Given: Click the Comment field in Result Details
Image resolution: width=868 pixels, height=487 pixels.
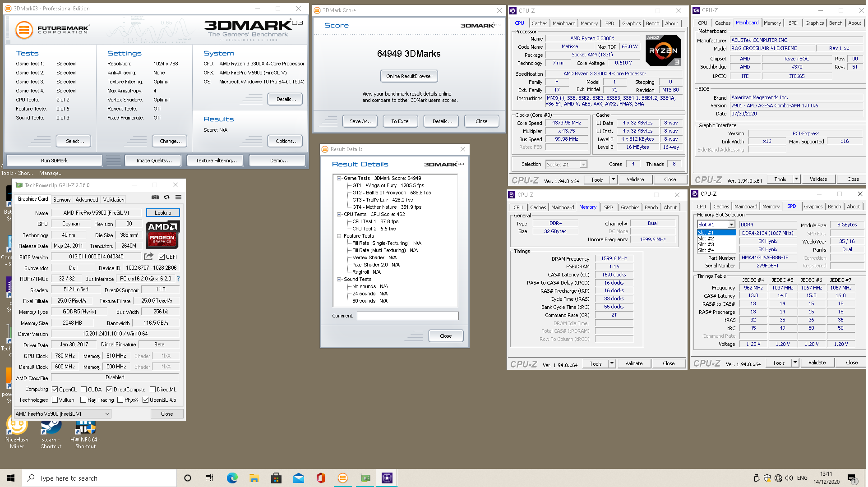Looking at the screenshot, I should [407, 316].
